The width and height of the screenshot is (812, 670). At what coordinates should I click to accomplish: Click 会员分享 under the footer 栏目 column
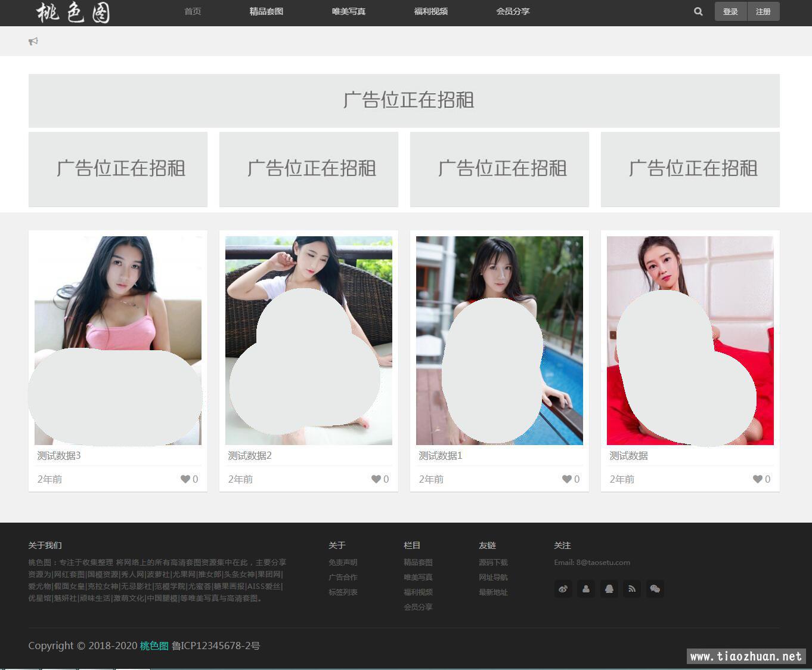(418, 607)
